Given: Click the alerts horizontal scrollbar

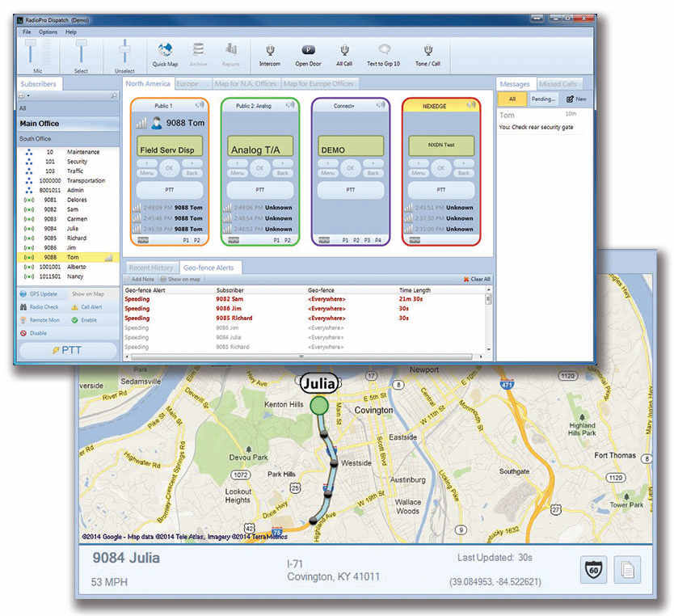Looking at the screenshot, I should (301, 357).
